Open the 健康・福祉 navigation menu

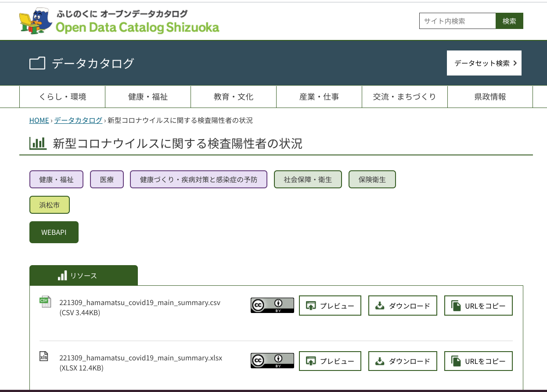148,97
